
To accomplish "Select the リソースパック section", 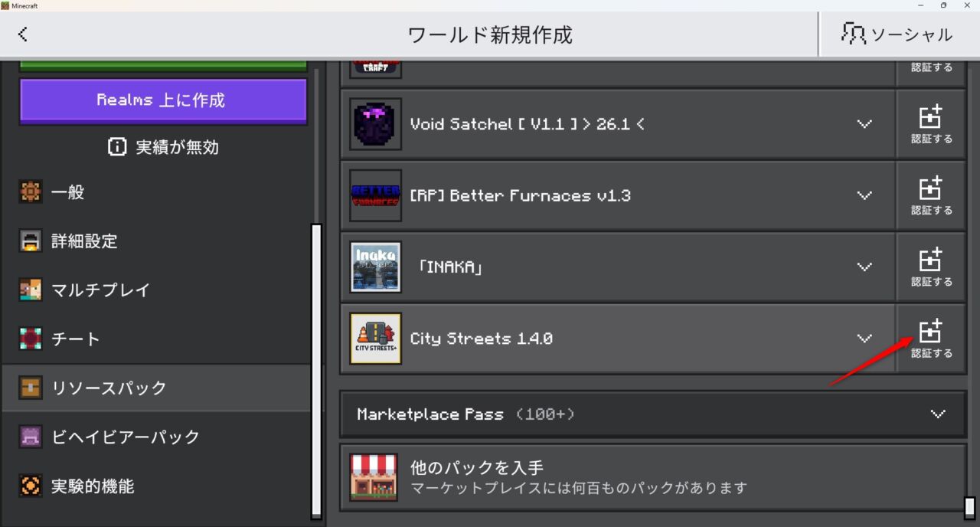I will (x=156, y=388).
